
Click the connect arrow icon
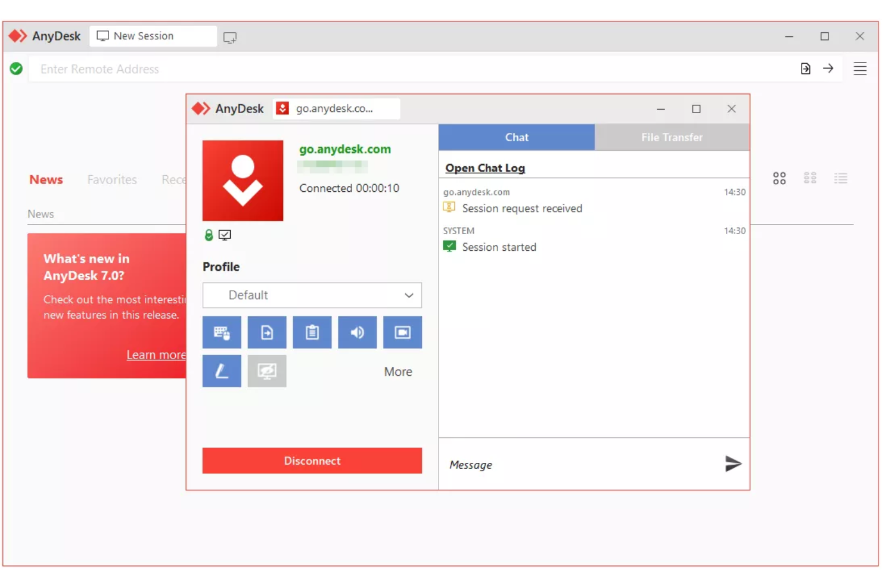[828, 69]
